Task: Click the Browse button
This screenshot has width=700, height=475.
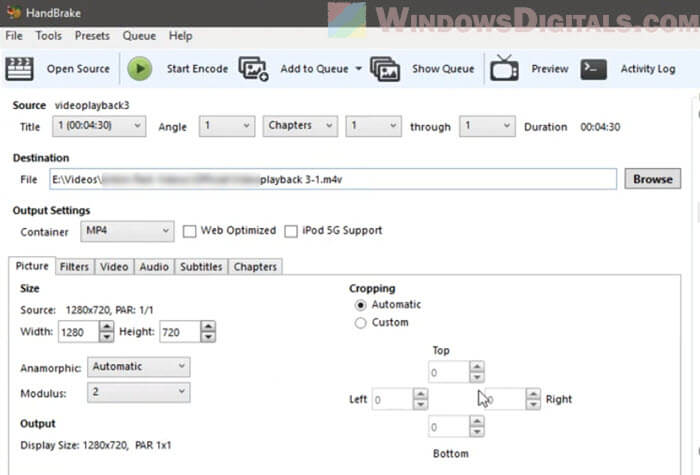Action: [653, 179]
